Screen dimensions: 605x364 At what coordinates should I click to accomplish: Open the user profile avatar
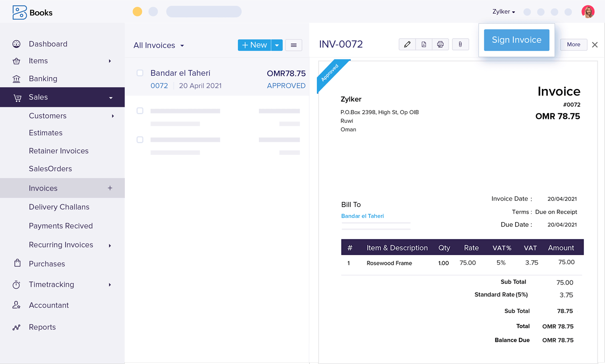click(x=588, y=12)
